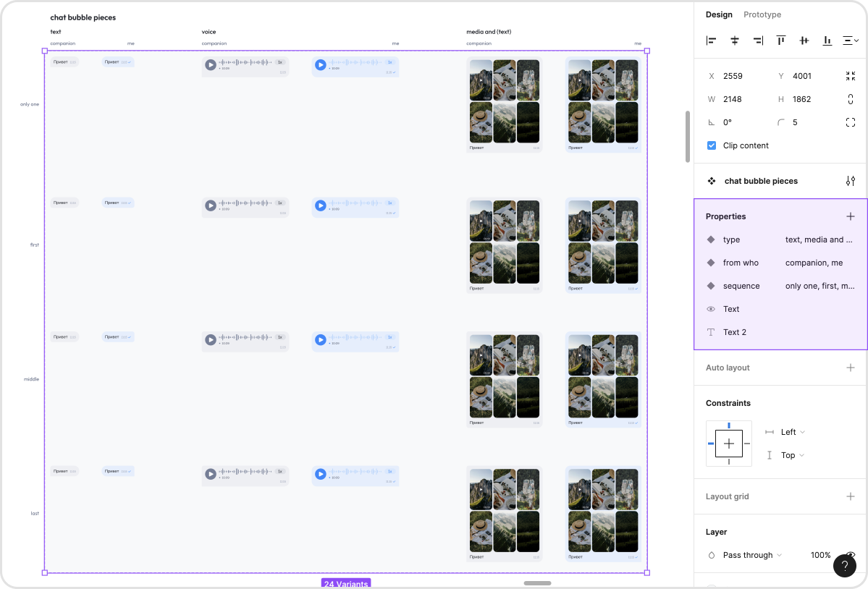Align top icon in Design panel
Viewport: 868px width, 589px height.
781,41
